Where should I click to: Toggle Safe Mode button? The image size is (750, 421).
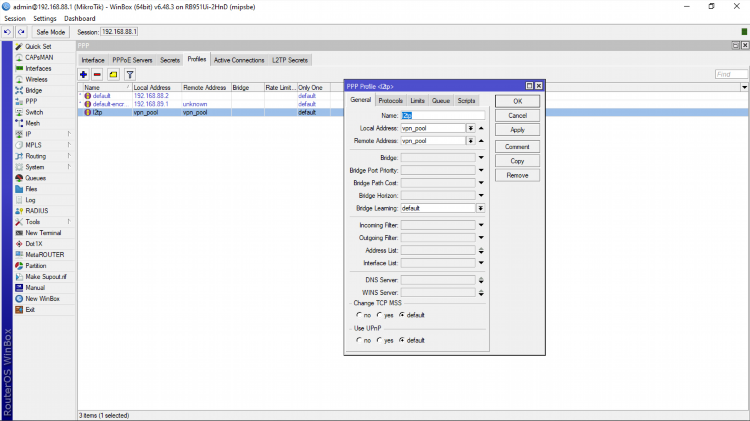51,32
